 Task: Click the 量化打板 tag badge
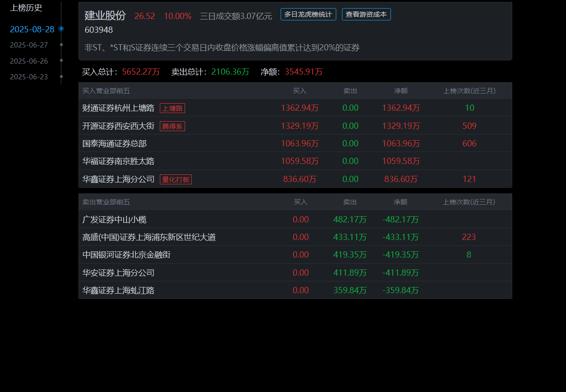[x=176, y=179]
